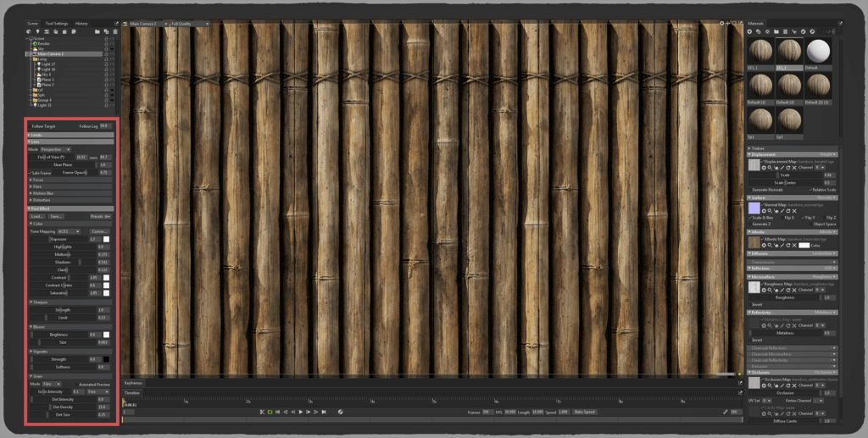Click the new folder icon in Scene toolbar
The width and height of the screenshot is (868, 438).
coord(97,31)
